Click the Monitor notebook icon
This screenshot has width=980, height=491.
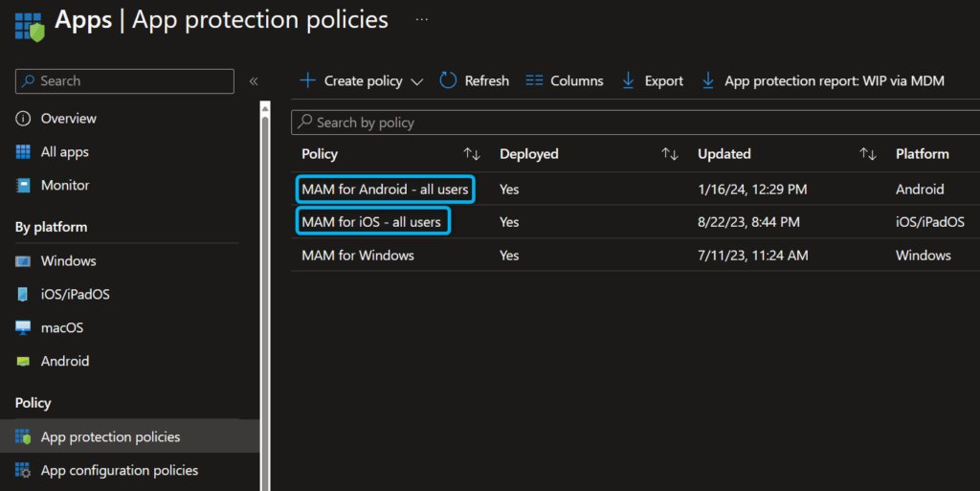coord(23,186)
